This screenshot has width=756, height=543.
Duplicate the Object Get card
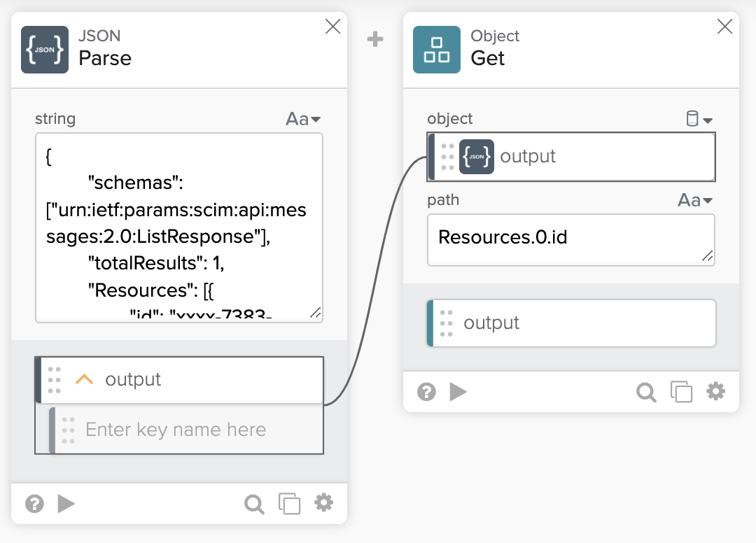point(681,392)
